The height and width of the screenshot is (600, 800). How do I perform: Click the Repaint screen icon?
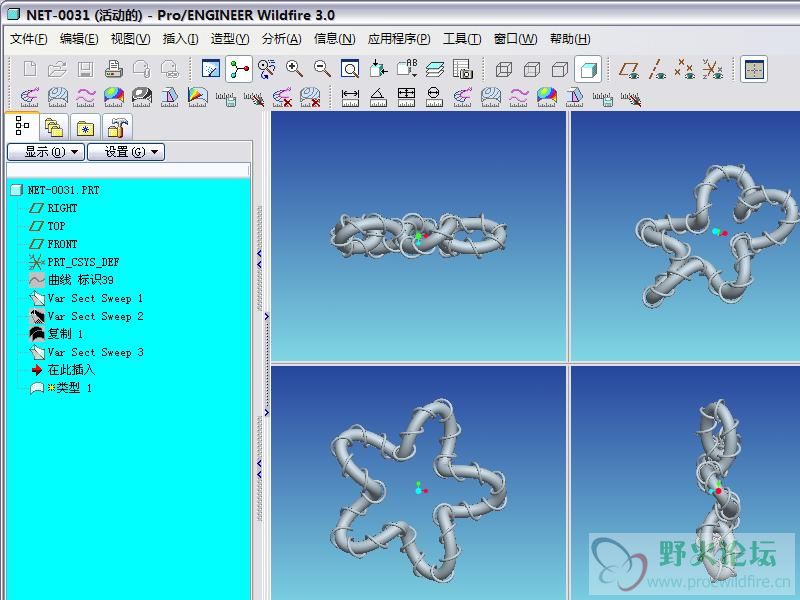point(211,68)
